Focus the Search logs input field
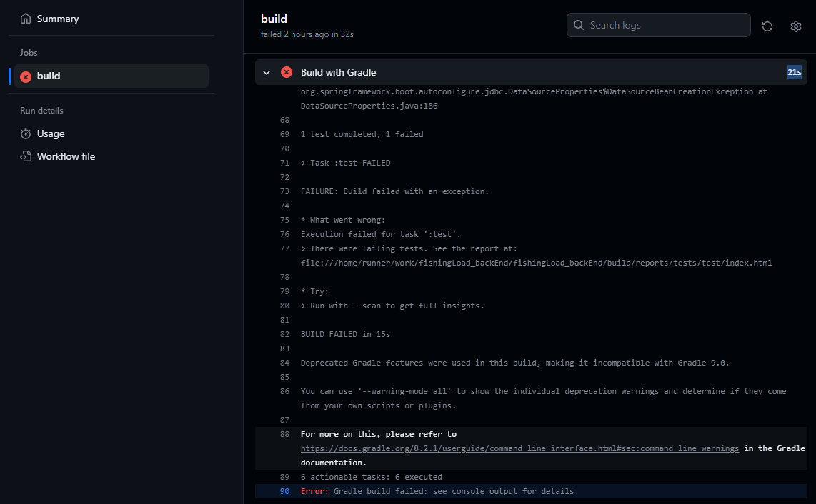 [x=658, y=25]
